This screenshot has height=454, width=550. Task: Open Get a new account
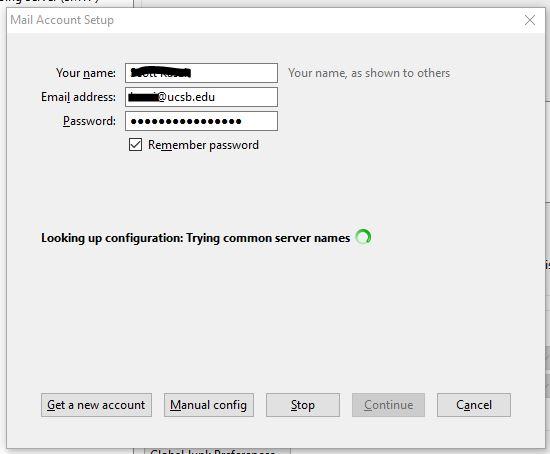pyautogui.click(x=96, y=405)
